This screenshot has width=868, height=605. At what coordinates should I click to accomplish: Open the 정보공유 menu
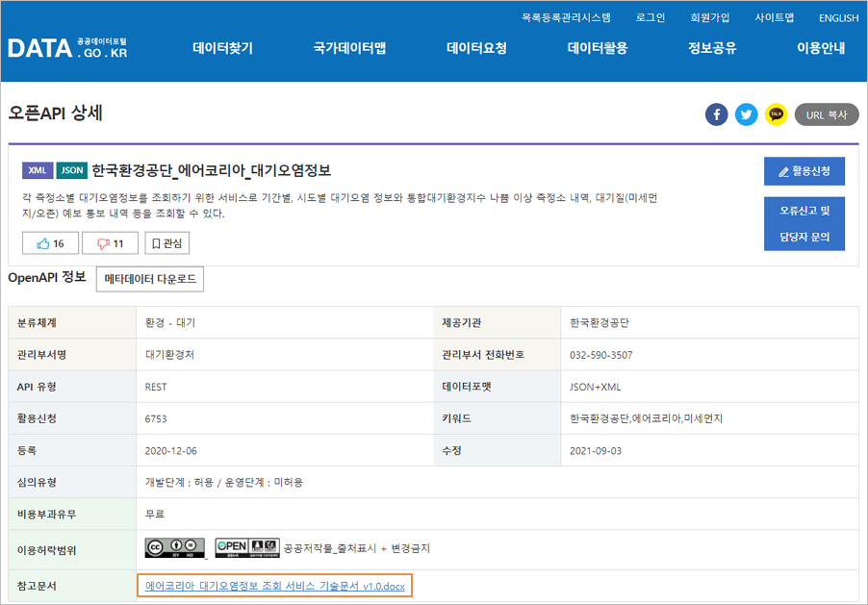tap(712, 48)
